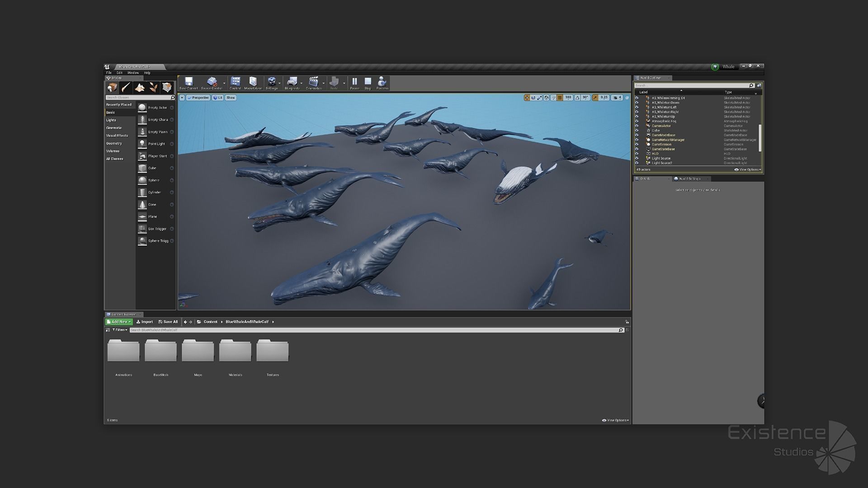Click Add New button in Content Browser
The height and width of the screenshot is (488, 868).
click(x=119, y=322)
